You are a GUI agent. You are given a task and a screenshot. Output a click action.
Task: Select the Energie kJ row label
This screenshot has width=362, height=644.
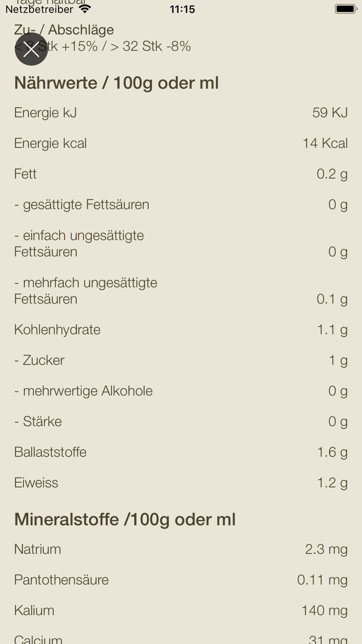[x=46, y=113]
